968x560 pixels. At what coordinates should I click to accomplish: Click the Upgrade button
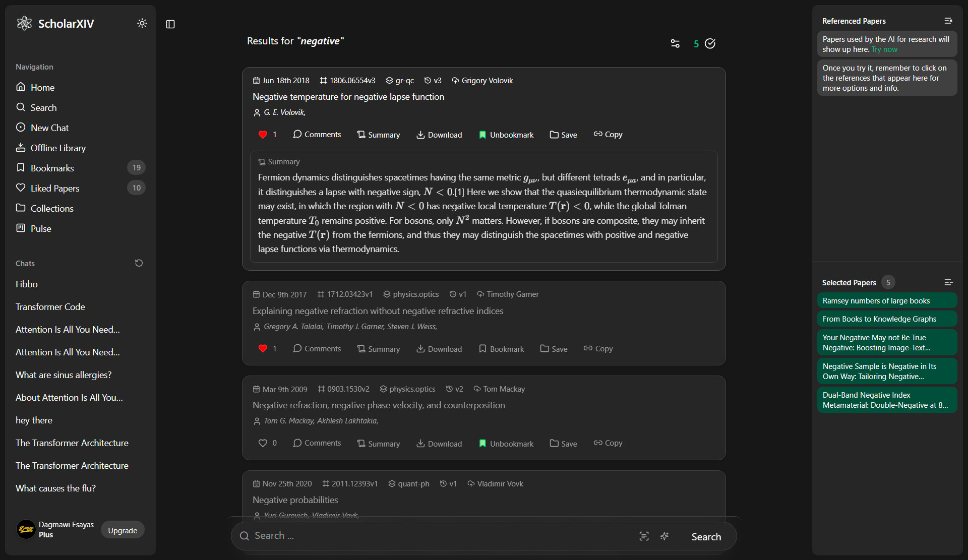coord(123,530)
